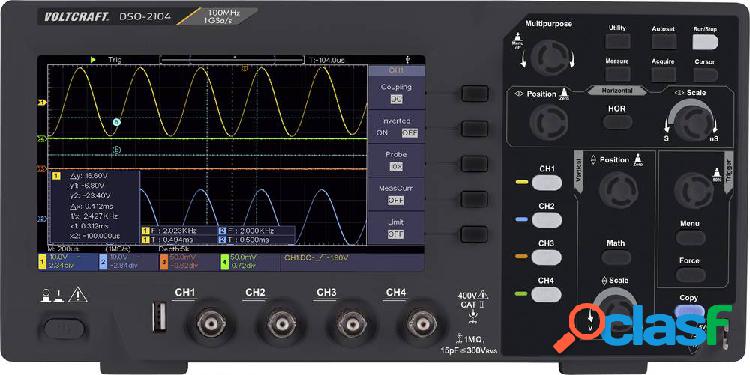Select Inverted ON on screen
750x375 pixels.
point(382,133)
